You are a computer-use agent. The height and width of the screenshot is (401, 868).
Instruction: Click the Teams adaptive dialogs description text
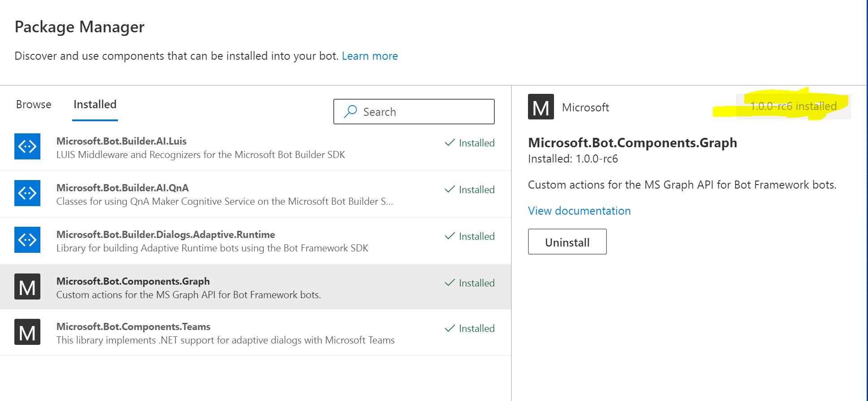pyautogui.click(x=226, y=340)
